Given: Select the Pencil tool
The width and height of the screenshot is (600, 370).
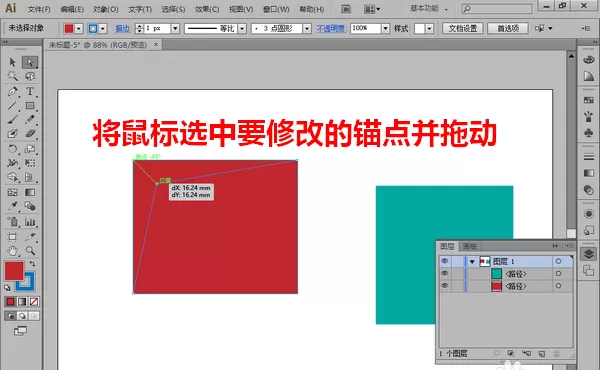Looking at the screenshot, I should tap(30, 119).
